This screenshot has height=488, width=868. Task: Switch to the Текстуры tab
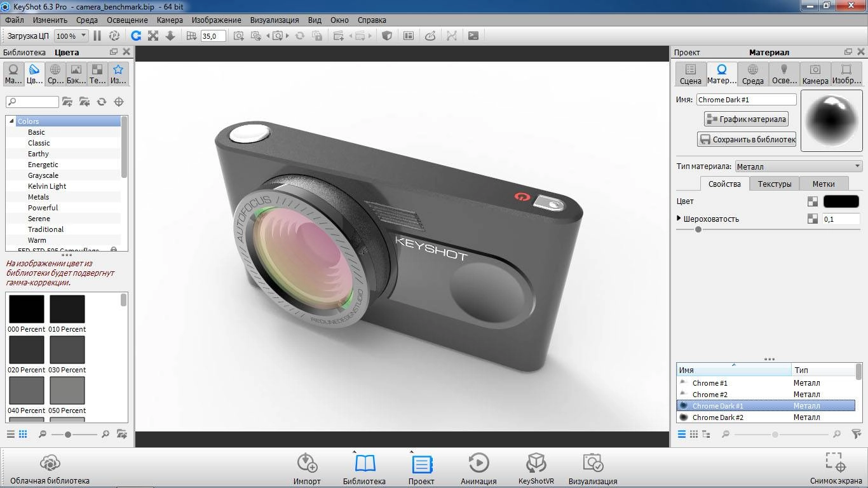click(x=775, y=184)
